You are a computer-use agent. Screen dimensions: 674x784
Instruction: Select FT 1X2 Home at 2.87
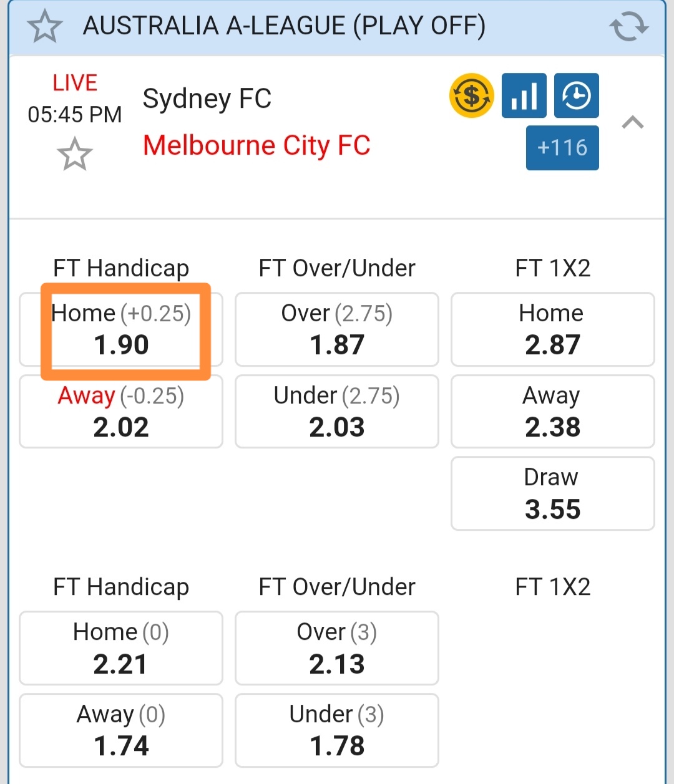[x=552, y=329]
